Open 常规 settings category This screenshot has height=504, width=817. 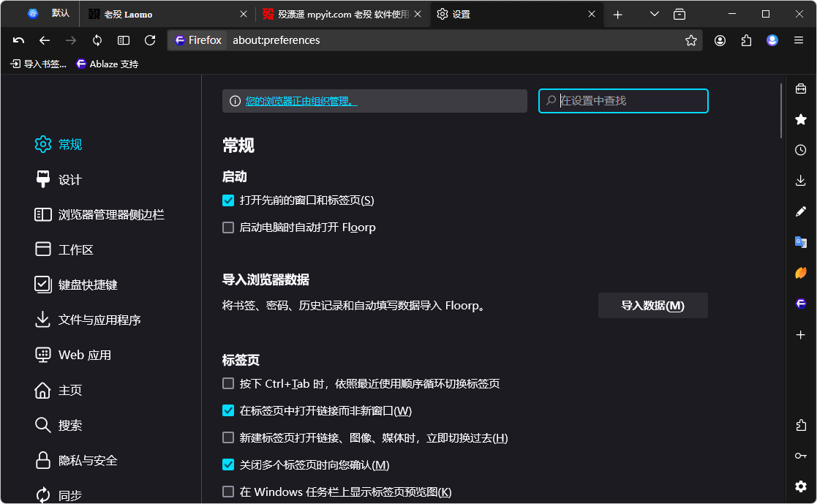point(59,144)
